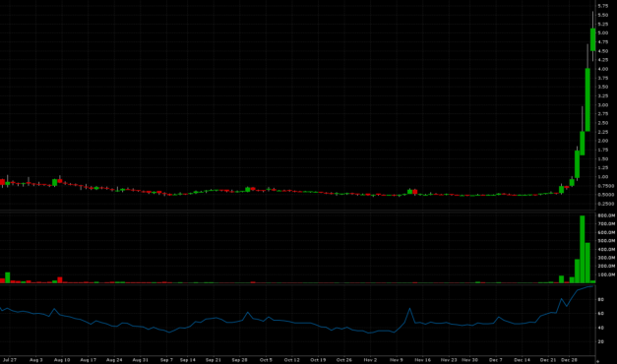Click the 300.0M volume axis label
Image resolution: width=617 pixels, height=364 pixels.
click(606, 258)
